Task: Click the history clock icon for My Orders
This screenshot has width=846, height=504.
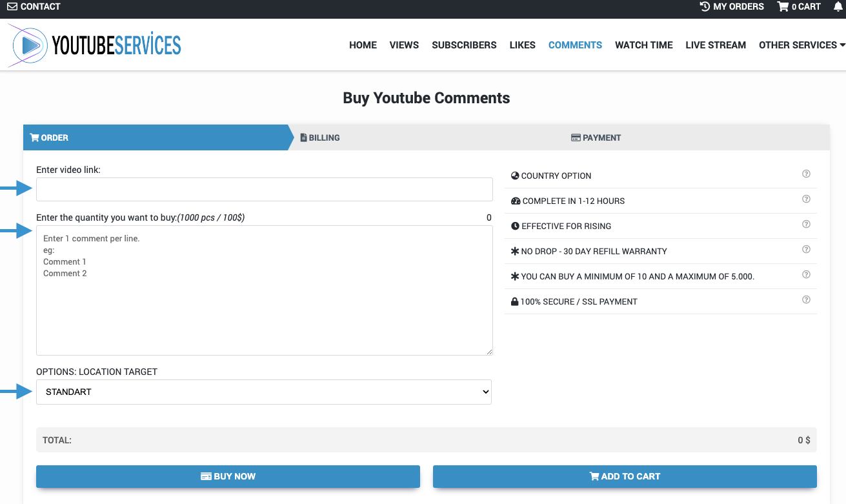Action: (x=705, y=6)
